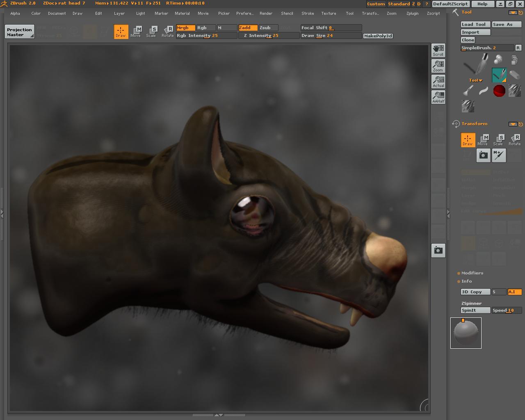Click the R restore button beside SimpleBrush
The image size is (525, 420).
518,48
